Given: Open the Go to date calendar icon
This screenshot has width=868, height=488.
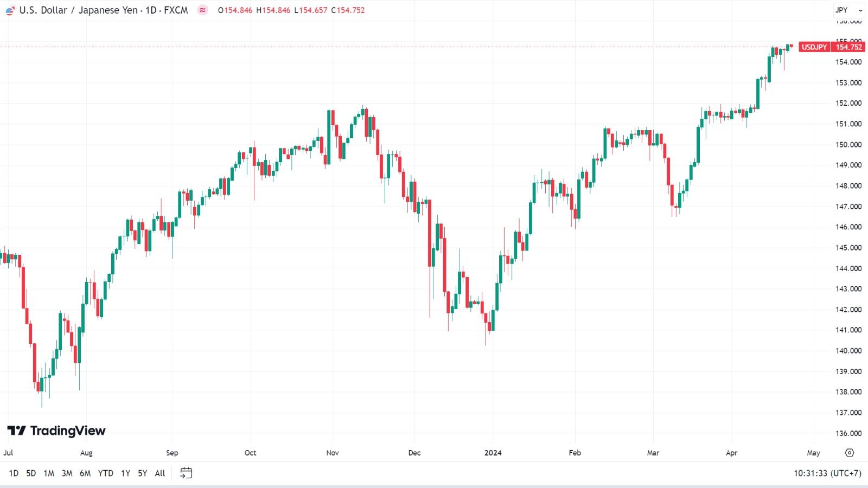Looking at the screenshot, I should coord(186,473).
